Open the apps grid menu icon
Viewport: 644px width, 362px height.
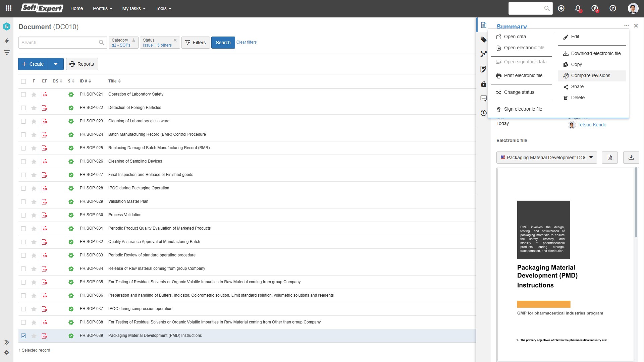tap(9, 8)
